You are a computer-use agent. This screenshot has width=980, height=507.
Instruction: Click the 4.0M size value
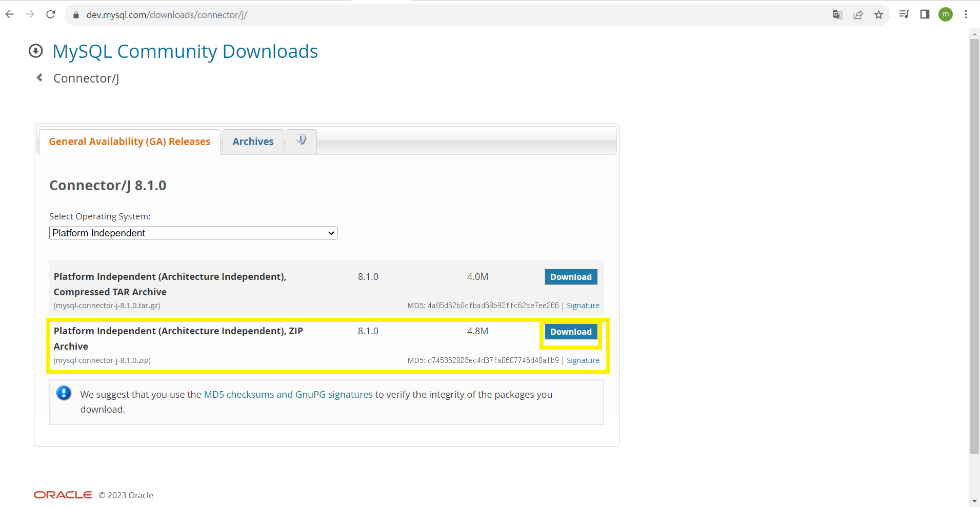pos(477,277)
